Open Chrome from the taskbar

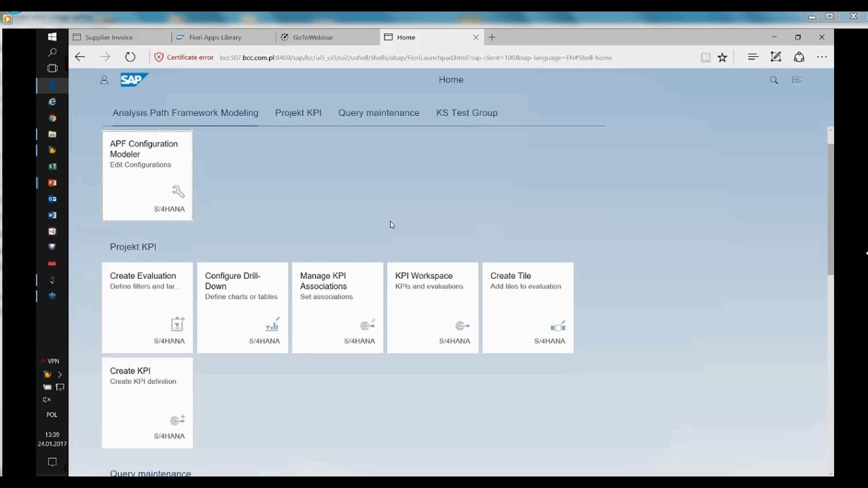point(52,118)
